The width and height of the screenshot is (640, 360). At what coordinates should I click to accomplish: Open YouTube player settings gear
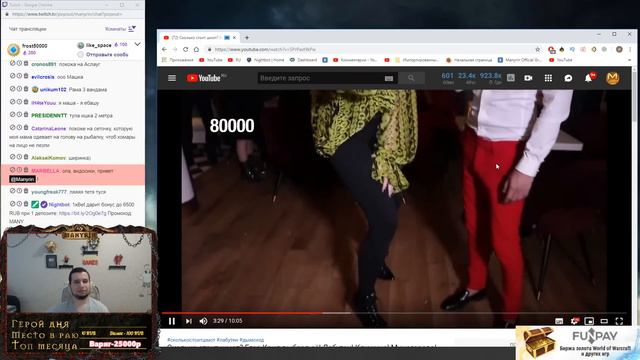pyautogui.click(x=574, y=321)
